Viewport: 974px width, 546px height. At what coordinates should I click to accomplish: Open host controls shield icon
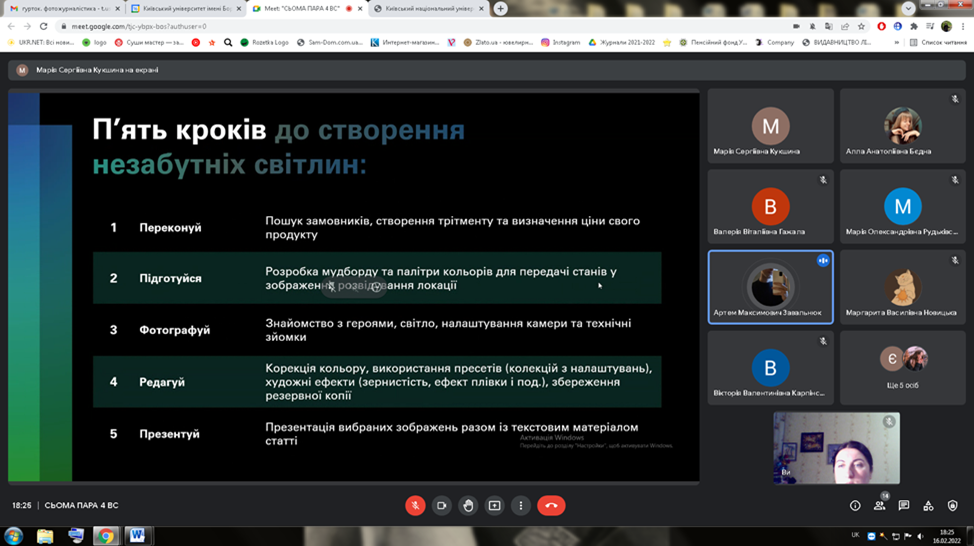[x=952, y=506]
